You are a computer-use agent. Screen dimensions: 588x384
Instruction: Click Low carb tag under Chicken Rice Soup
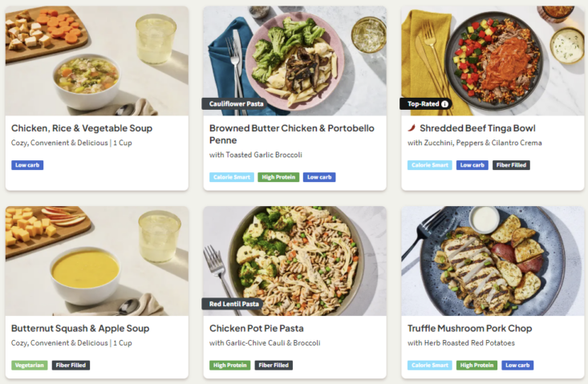tap(28, 165)
